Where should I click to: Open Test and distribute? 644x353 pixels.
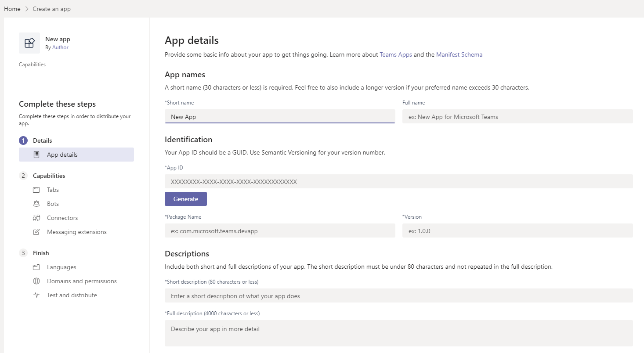(x=72, y=295)
